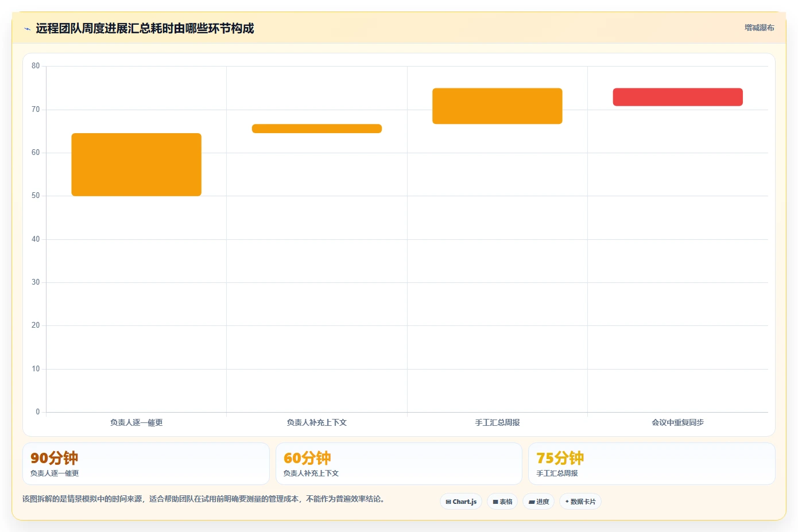Click y-axis tick label 0
The height and width of the screenshot is (532, 798).
pyautogui.click(x=38, y=412)
